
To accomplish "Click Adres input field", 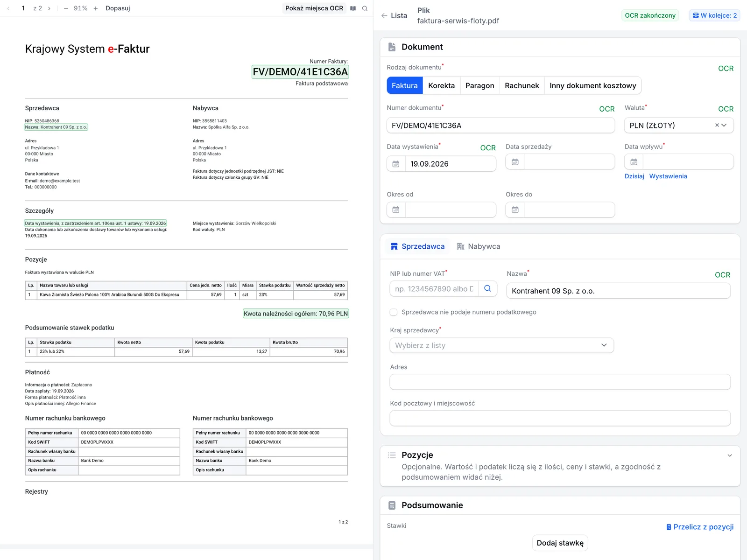I will pyautogui.click(x=560, y=382).
